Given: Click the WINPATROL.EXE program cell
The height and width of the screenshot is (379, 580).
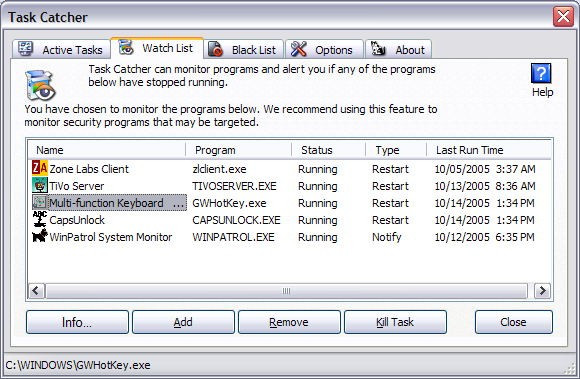Looking at the screenshot, I should click(x=233, y=237).
